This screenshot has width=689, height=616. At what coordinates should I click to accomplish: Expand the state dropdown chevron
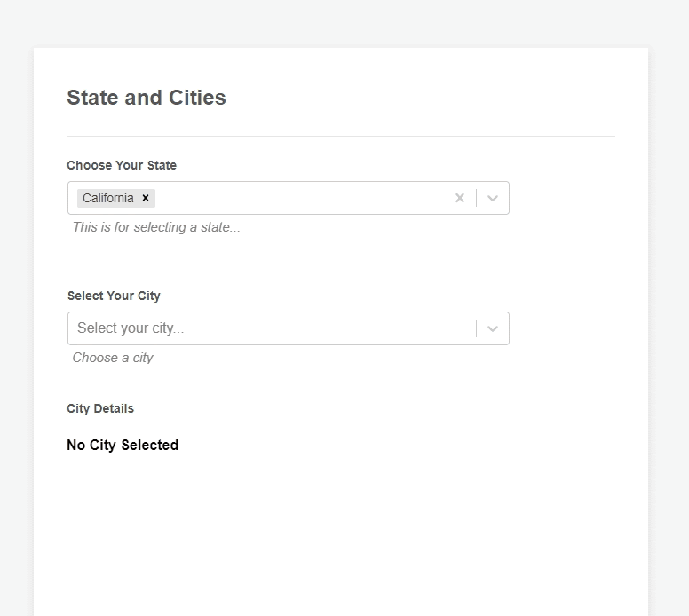click(493, 198)
